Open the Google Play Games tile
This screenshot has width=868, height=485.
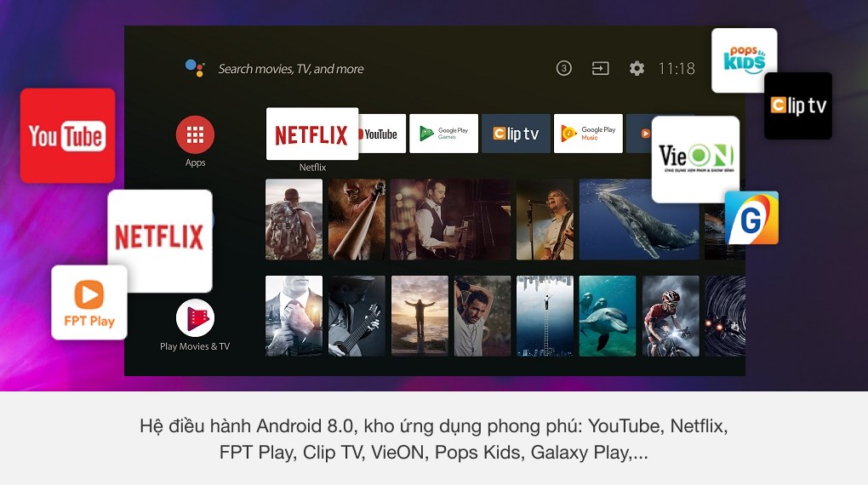[x=443, y=134]
